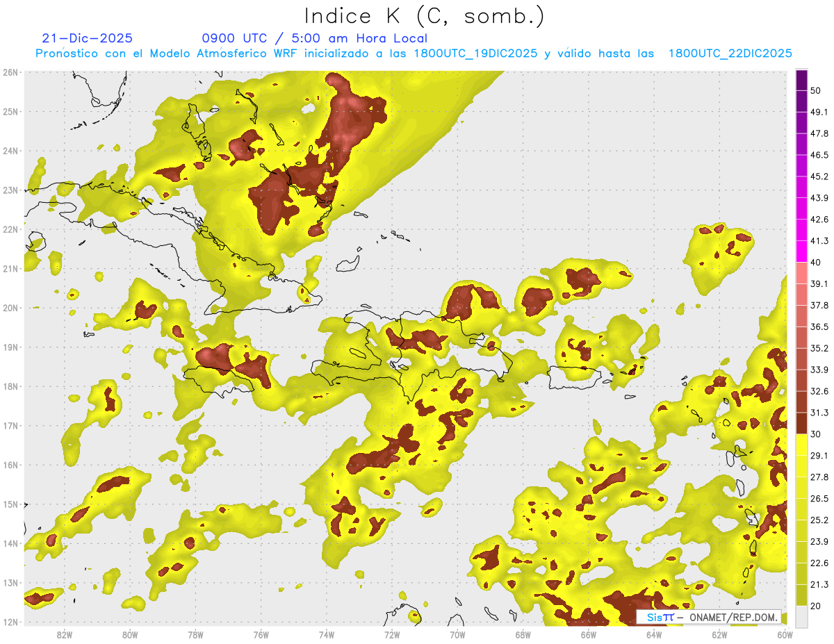Click longitude axis label "72W"
Viewport: 834px width, 644px height.
392,634
